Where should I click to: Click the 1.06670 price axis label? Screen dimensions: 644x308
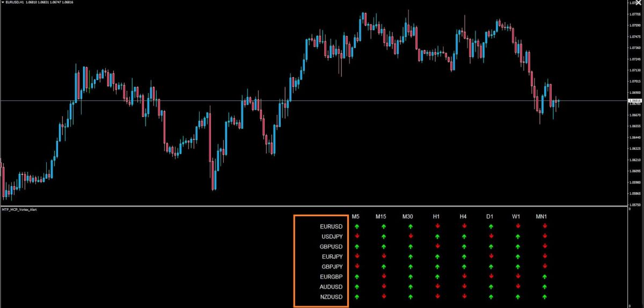(x=635, y=115)
